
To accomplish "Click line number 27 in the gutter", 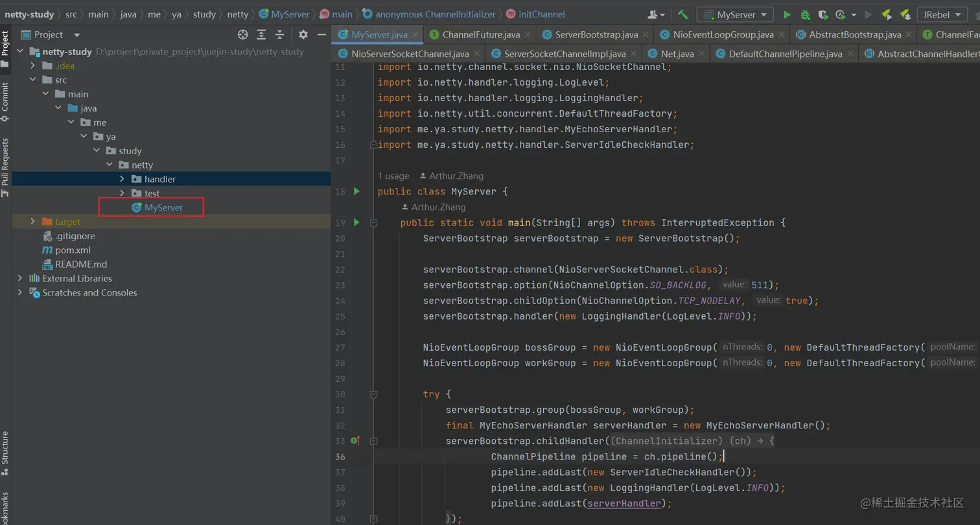I will point(340,347).
